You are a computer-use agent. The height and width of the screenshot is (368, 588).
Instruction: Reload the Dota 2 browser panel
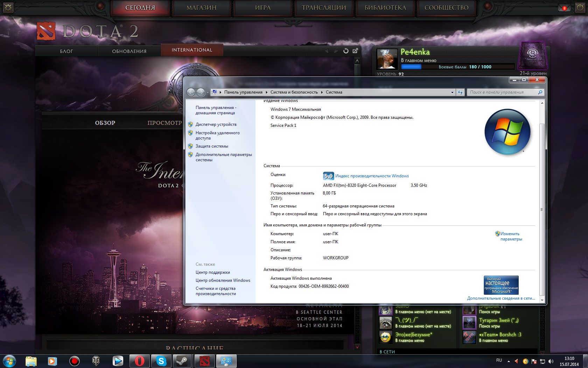point(346,51)
